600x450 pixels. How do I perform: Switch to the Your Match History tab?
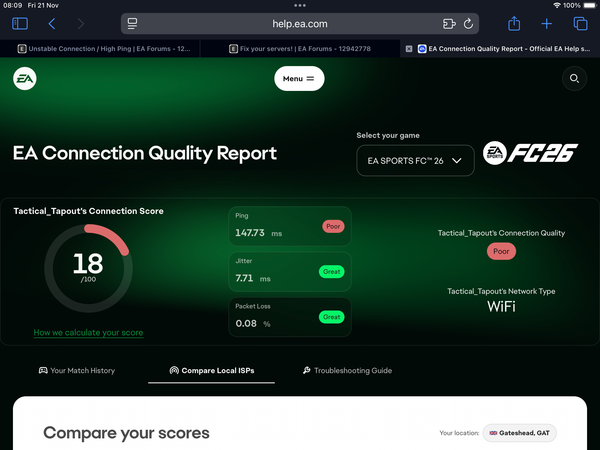pyautogui.click(x=77, y=370)
